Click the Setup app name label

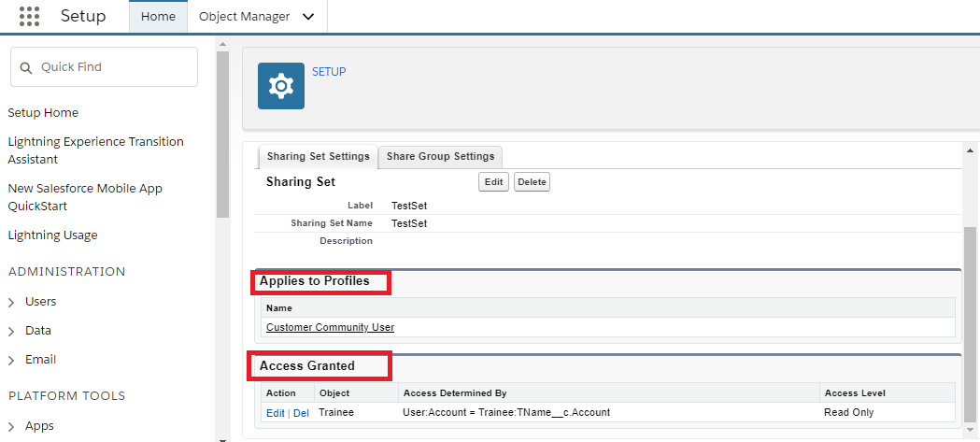point(83,16)
